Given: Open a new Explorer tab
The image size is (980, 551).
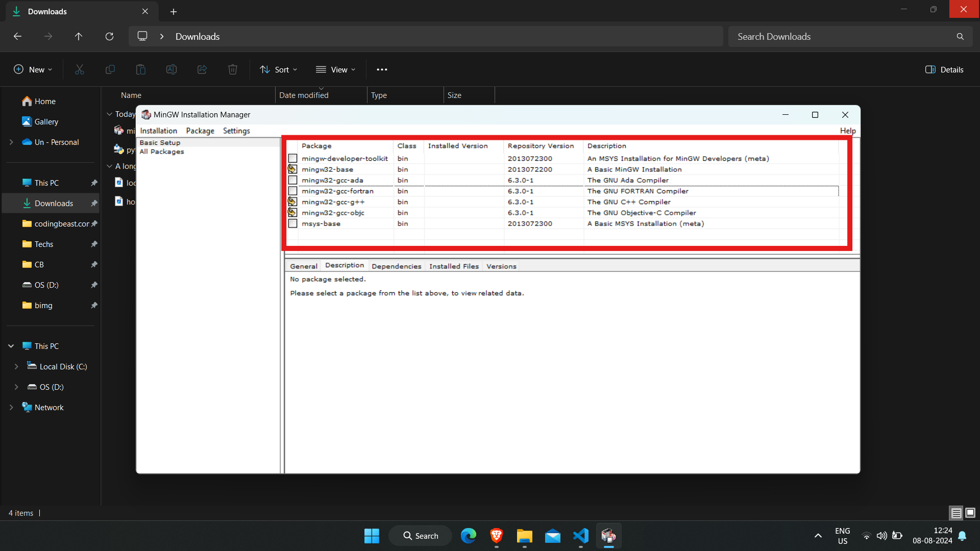Looking at the screenshot, I should coord(174,11).
